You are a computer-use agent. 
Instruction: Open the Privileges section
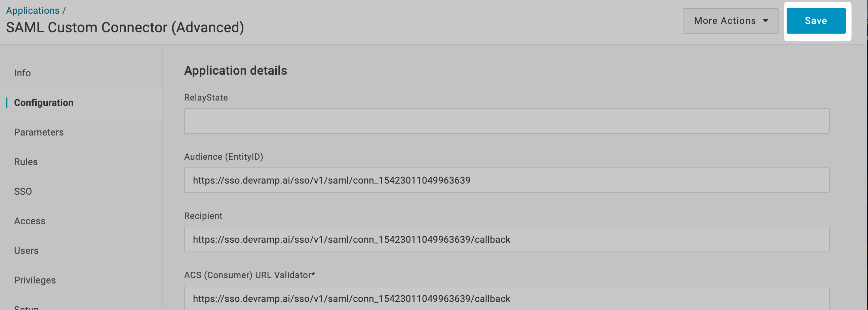(x=35, y=280)
